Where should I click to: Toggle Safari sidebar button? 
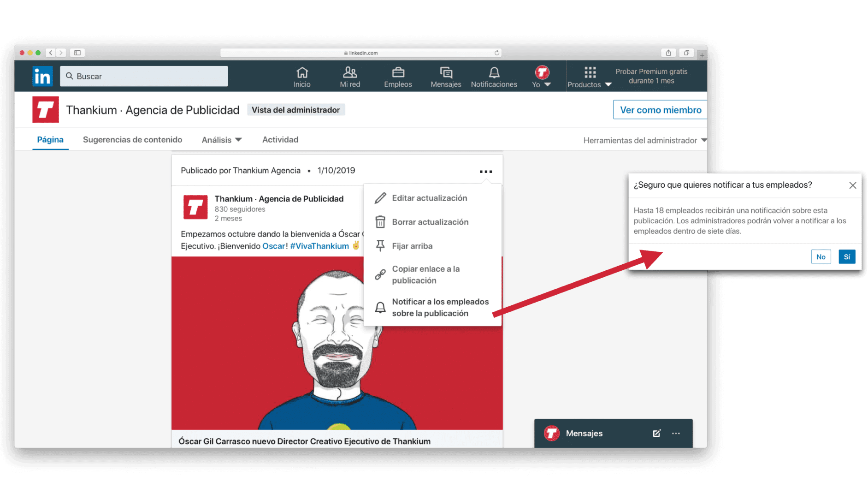tap(77, 53)
